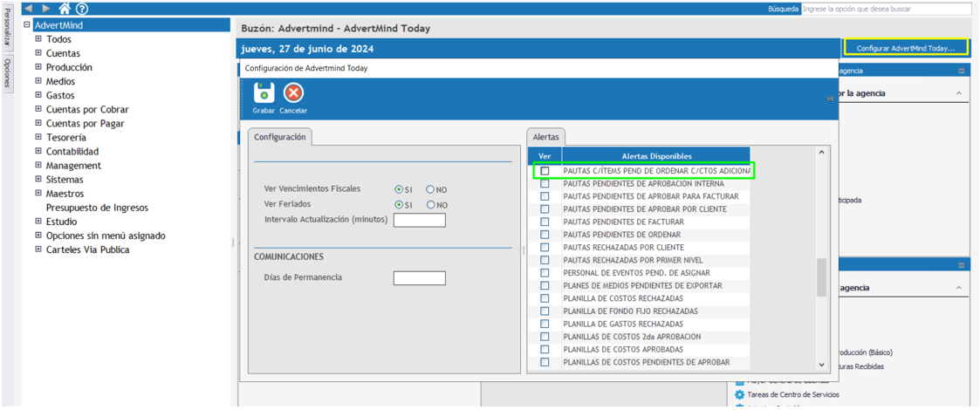The height and width of the screenshot is (410, 980).
Task: Switch to the Alertas tab
Action: click(546, 137)
